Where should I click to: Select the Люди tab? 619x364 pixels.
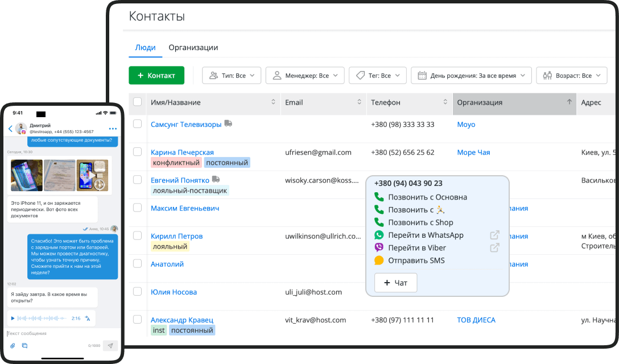pos(145,48)
